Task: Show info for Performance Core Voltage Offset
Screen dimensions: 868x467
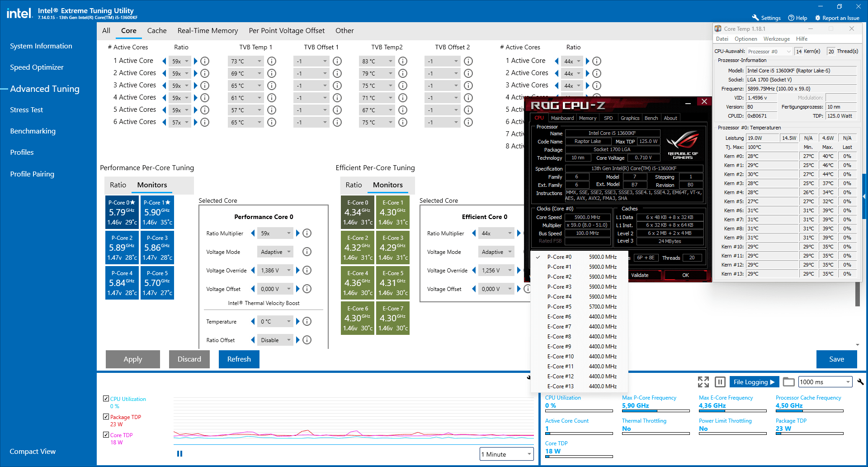Action: [x=307, y=289]
